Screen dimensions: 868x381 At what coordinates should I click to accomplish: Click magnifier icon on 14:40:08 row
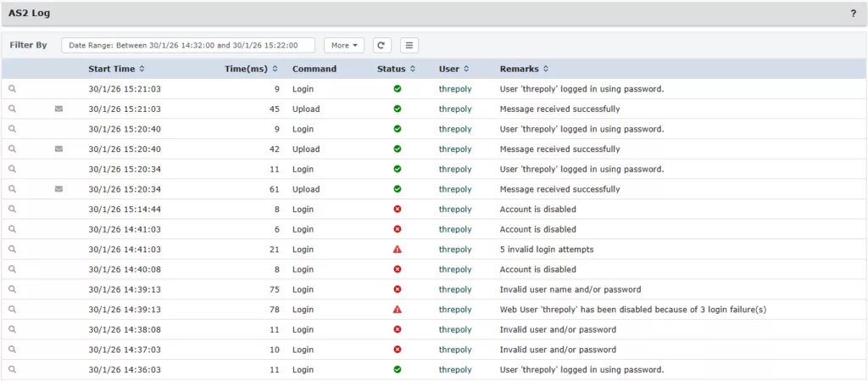12,269
